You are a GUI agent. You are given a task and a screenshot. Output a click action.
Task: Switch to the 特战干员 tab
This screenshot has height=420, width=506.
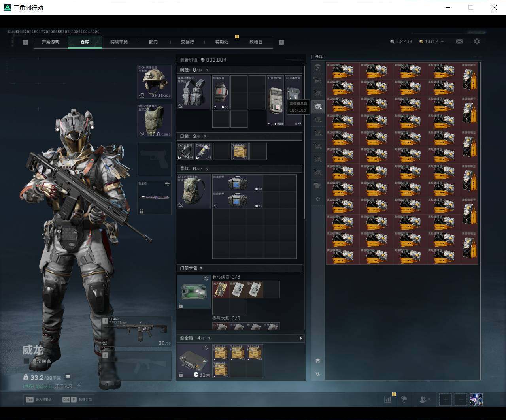119,42
